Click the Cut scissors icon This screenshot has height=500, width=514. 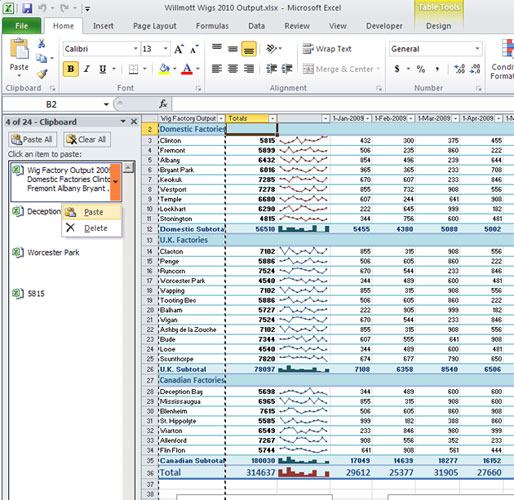click(41, 43)
